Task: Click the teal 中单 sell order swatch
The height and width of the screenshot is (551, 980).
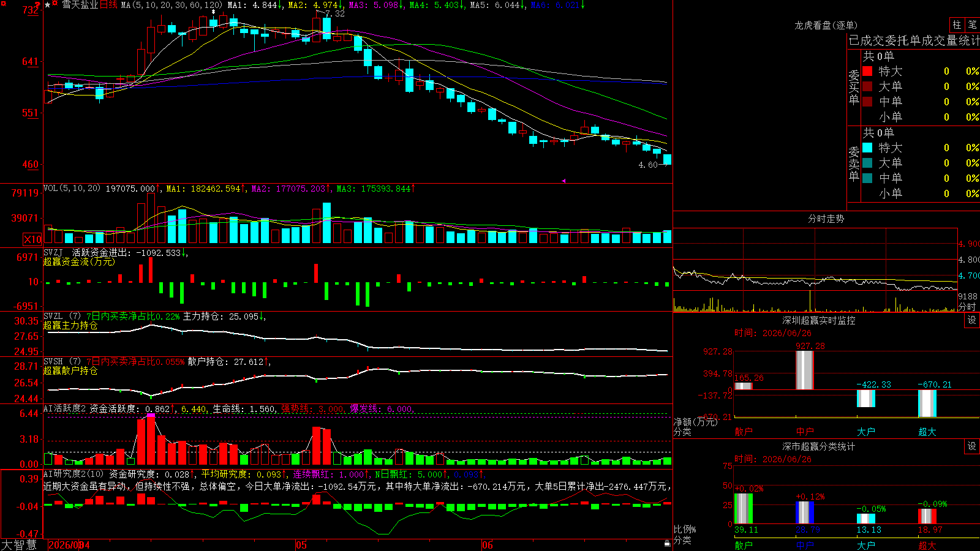Action: click(867, 178)
